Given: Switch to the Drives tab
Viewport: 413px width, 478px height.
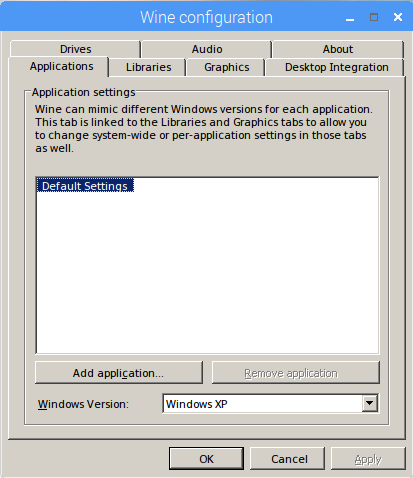Looking at the screenshot, I should point(75,49).
